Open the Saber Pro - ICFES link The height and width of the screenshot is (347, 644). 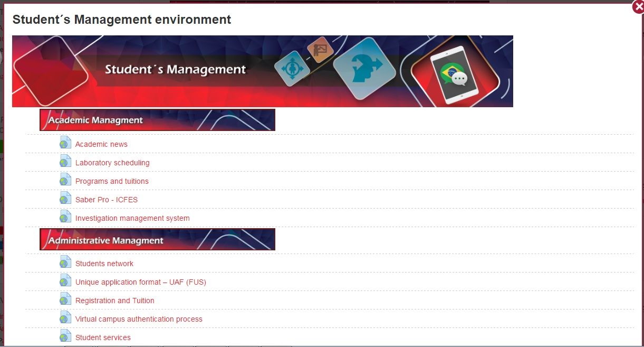click(107, 200)
